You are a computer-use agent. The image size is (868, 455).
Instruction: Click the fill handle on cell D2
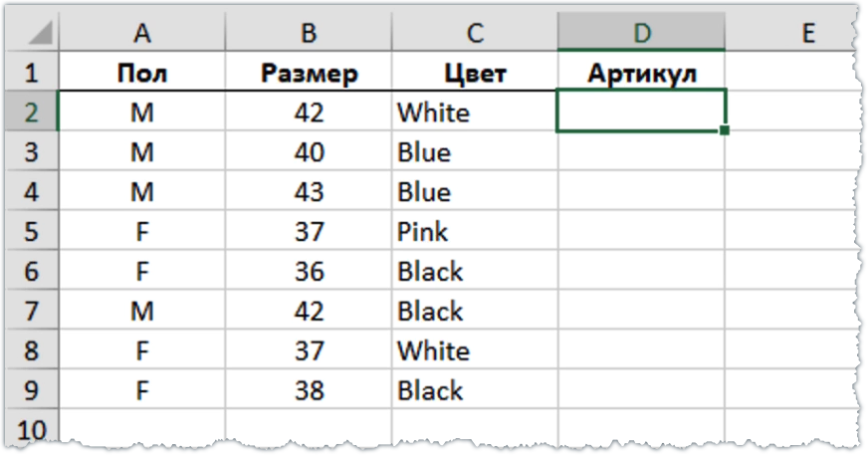725,130
